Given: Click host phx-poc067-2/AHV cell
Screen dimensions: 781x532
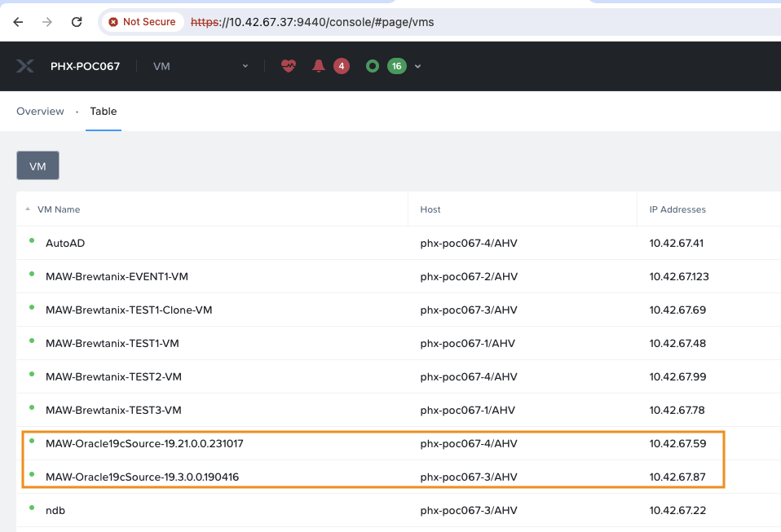Looking at the screenshot, I should [x=469, y=277].
